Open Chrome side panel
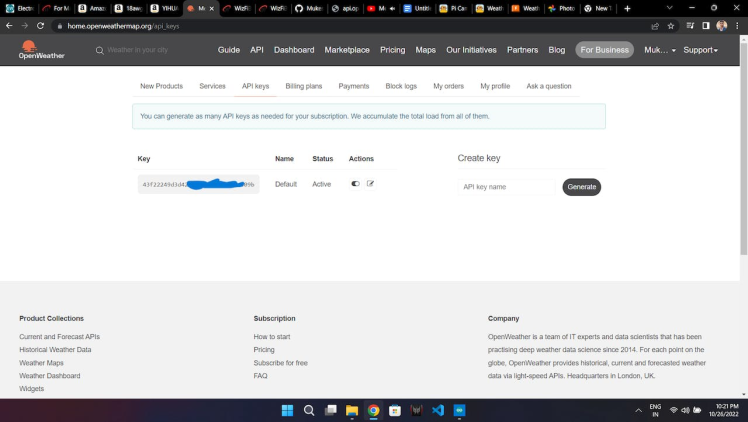 tap(706, 26)
